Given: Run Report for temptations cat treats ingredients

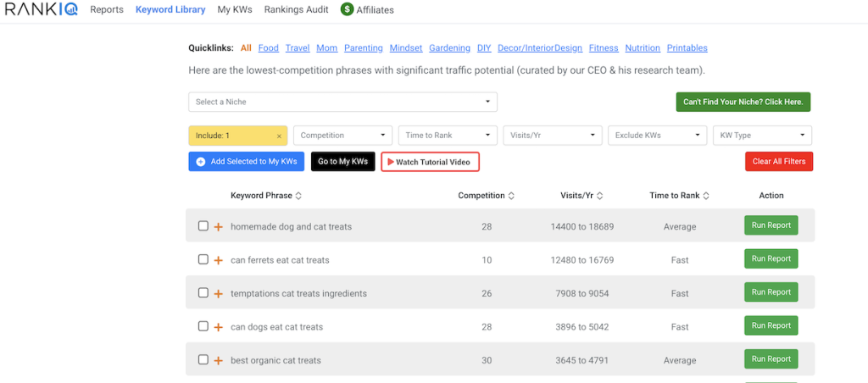Looking at the screenshot, I should tap(771, 292).
